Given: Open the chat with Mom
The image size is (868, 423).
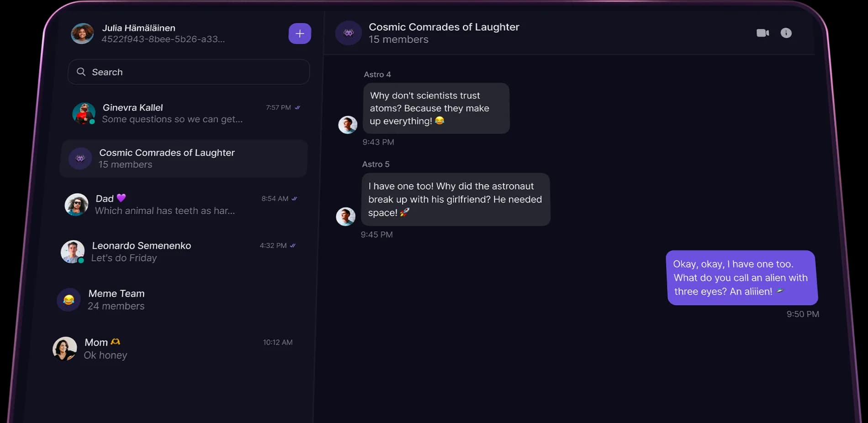Looking at the screenshot, I should (x=183, y=348).
